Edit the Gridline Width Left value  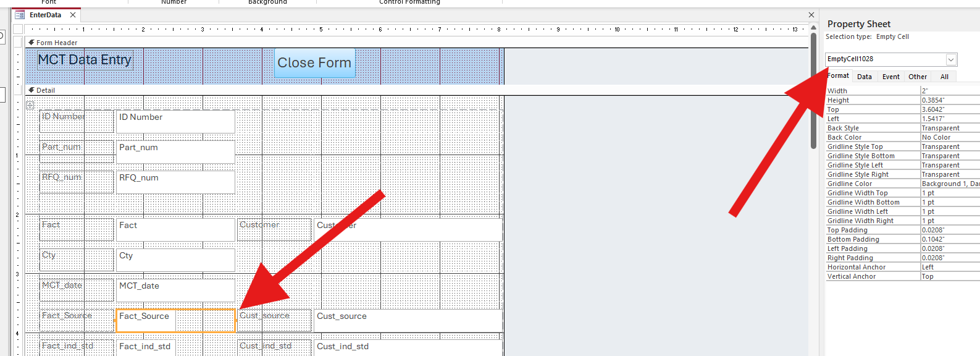tap(950, 211)
